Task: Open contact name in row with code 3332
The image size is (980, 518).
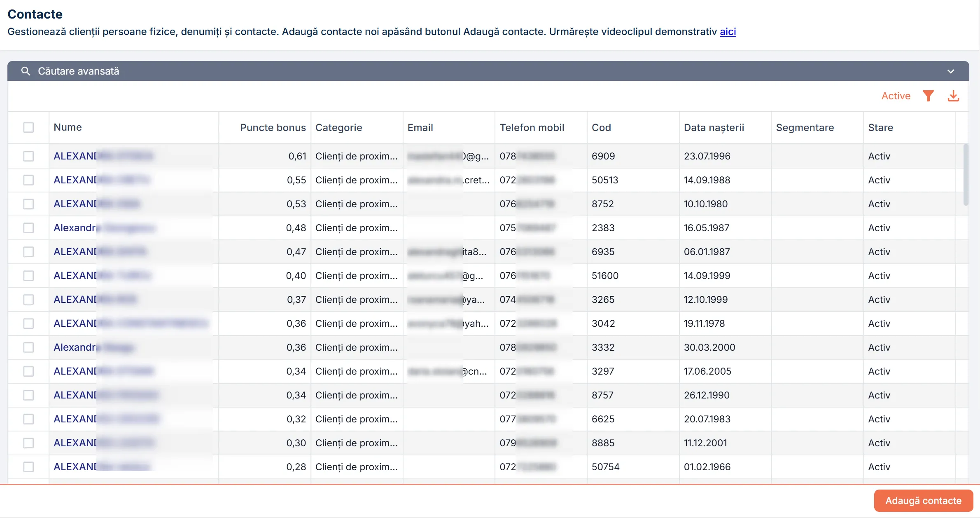Action: [x=94, y=347]
